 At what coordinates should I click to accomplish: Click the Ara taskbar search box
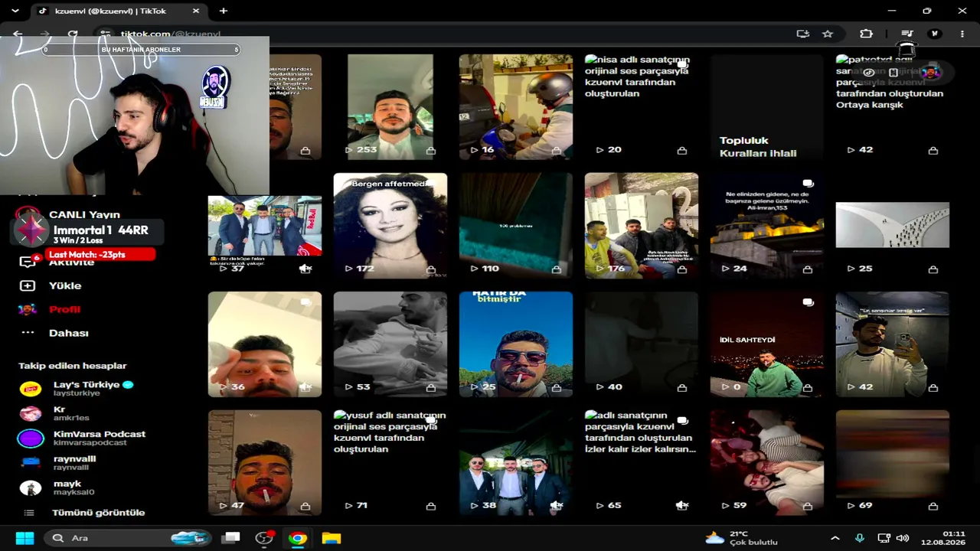tap(126, 538)
